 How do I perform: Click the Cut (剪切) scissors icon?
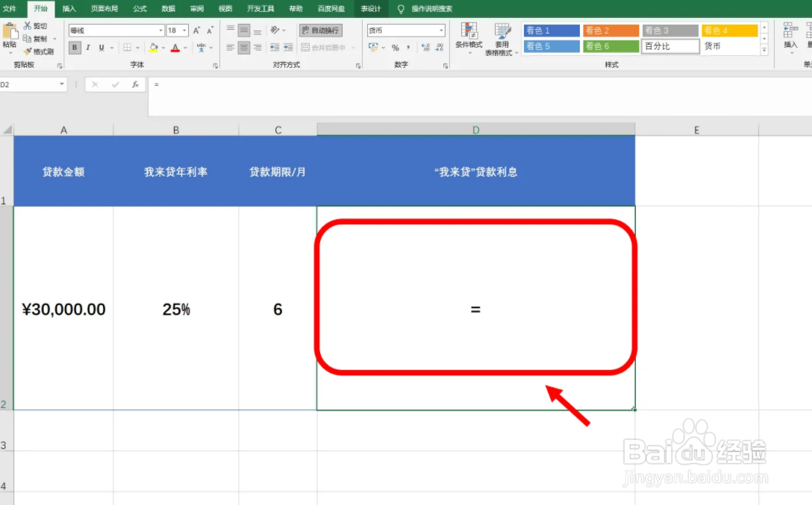coord(28,25)
